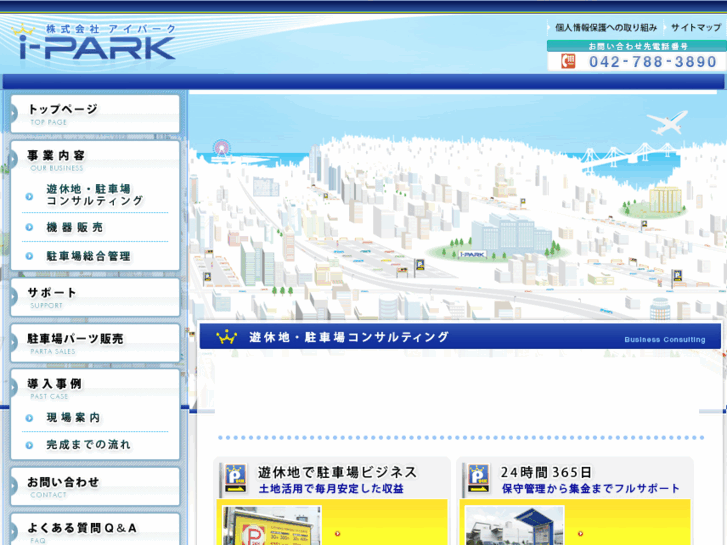Viewport: 727px width, 545px height.
Task: Click the Business Consulting label
Action: point(665,340)
